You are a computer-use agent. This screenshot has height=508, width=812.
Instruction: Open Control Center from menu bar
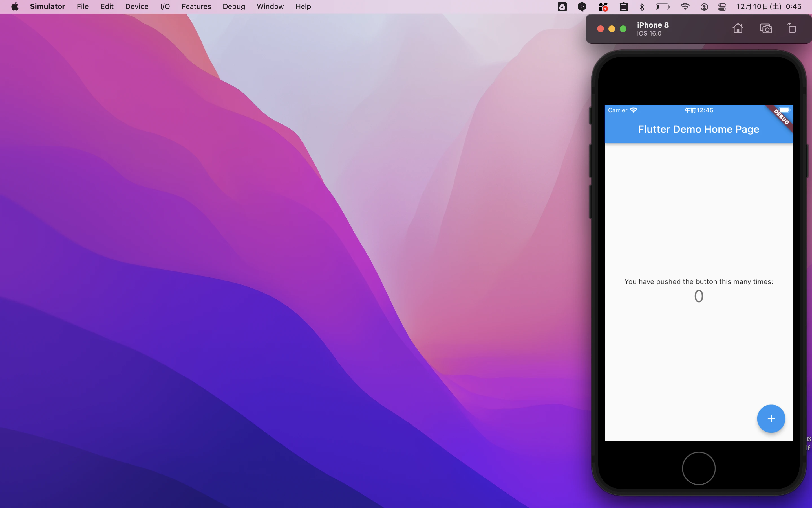pos(722,7)
